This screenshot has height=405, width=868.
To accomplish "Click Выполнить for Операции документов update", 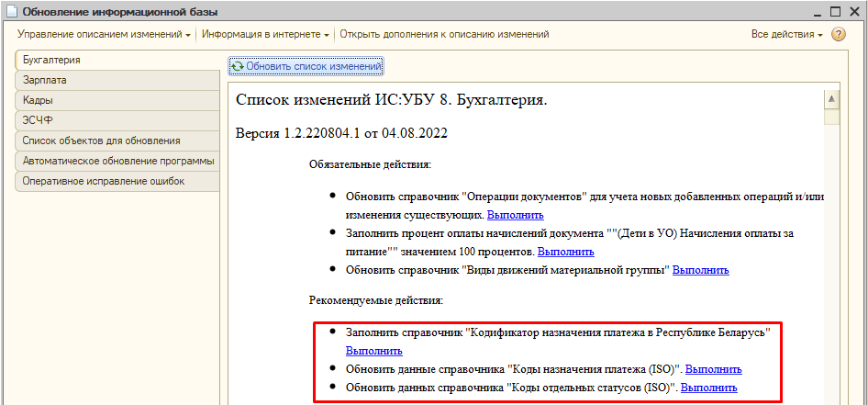I will click(x=515, y=214).
